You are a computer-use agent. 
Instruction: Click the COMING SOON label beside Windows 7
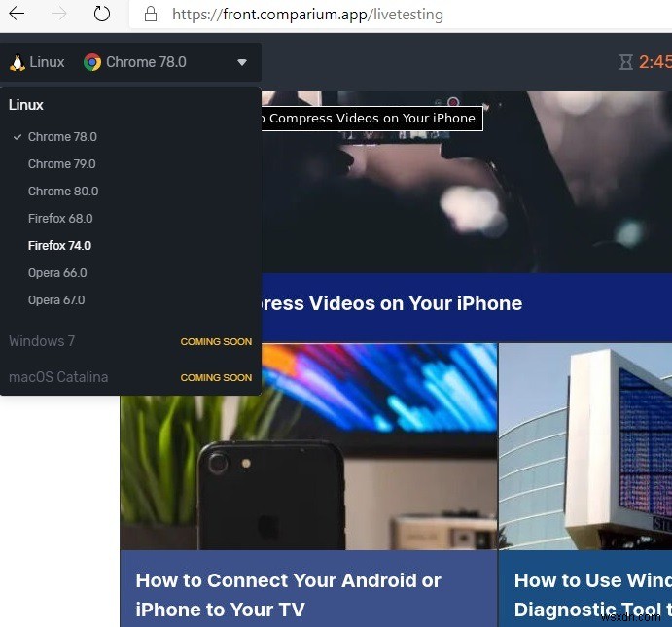point(216,342)
